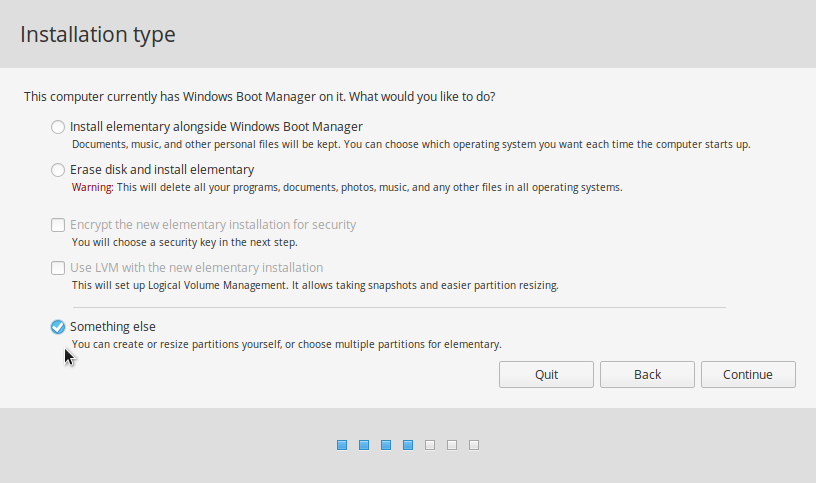Click the Logical Volume Management description text

pos(314,285)
